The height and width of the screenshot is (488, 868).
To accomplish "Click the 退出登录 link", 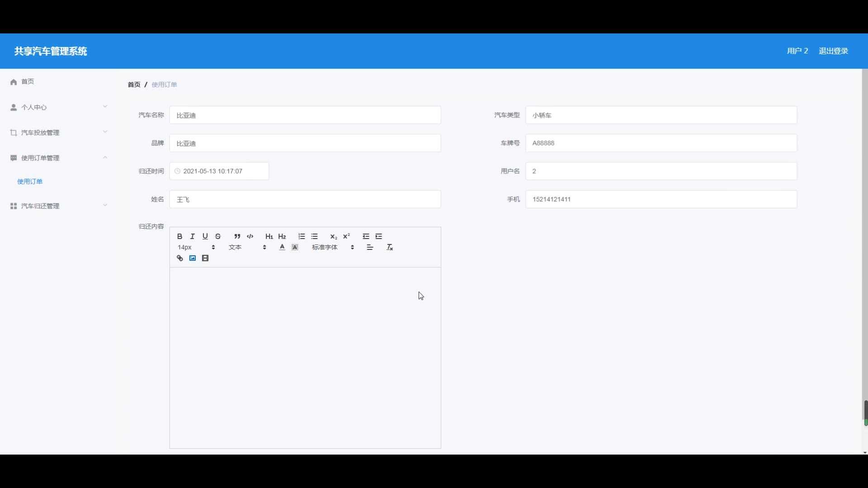I will (x=833, y=51).
